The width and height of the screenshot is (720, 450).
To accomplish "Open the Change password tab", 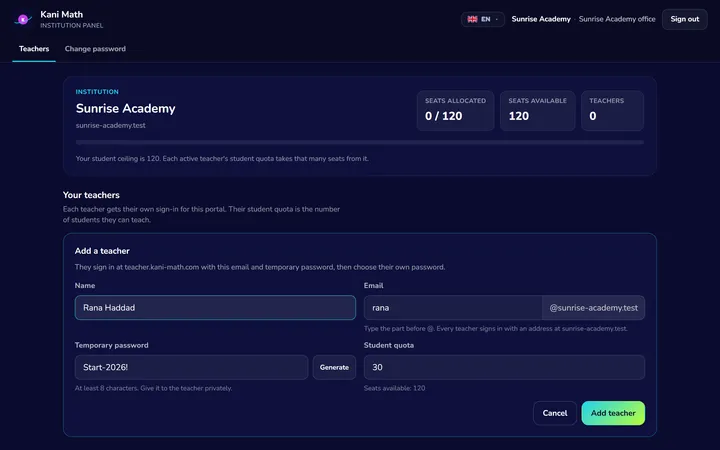I will 95,49.
